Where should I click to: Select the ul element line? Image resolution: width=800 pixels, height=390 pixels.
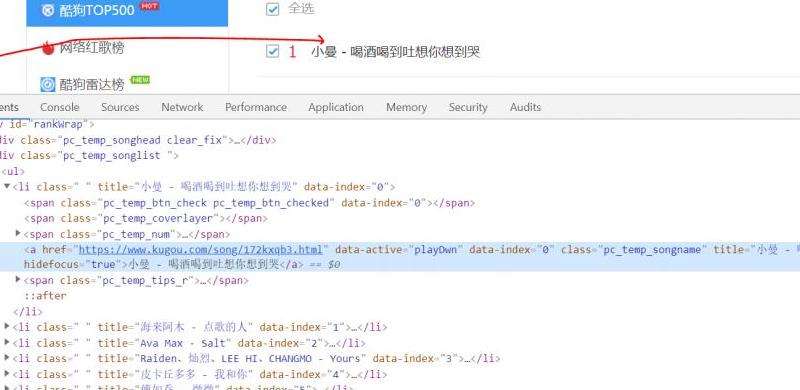pyautogui.click(x=13, y=171)
